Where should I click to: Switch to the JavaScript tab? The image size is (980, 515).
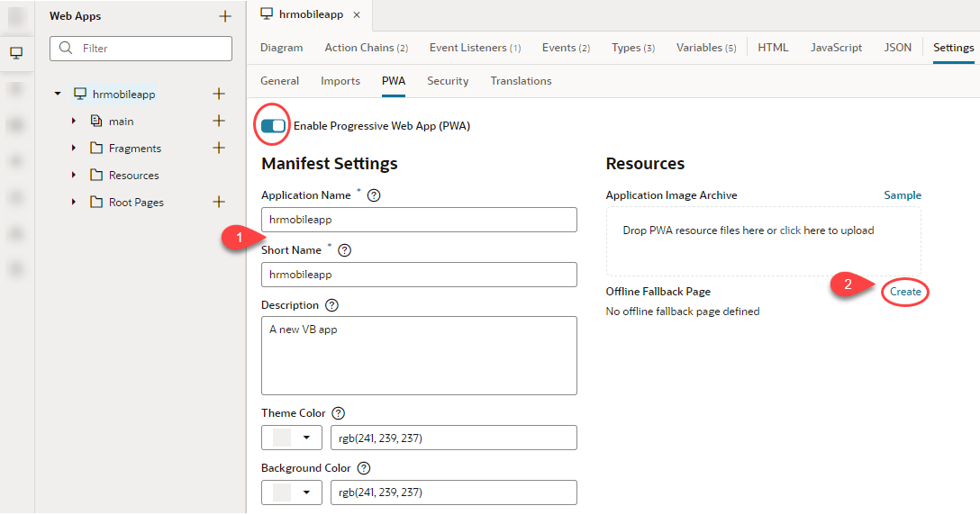(x=836, y=48)
